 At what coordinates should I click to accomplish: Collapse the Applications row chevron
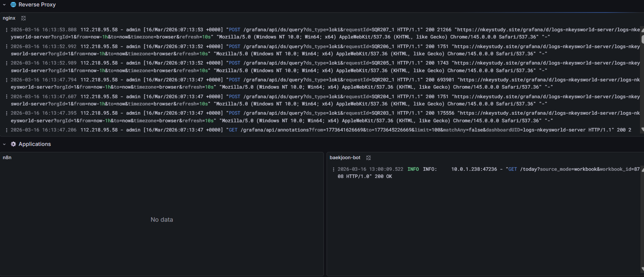pyautogui.click(x=4, y=144)
